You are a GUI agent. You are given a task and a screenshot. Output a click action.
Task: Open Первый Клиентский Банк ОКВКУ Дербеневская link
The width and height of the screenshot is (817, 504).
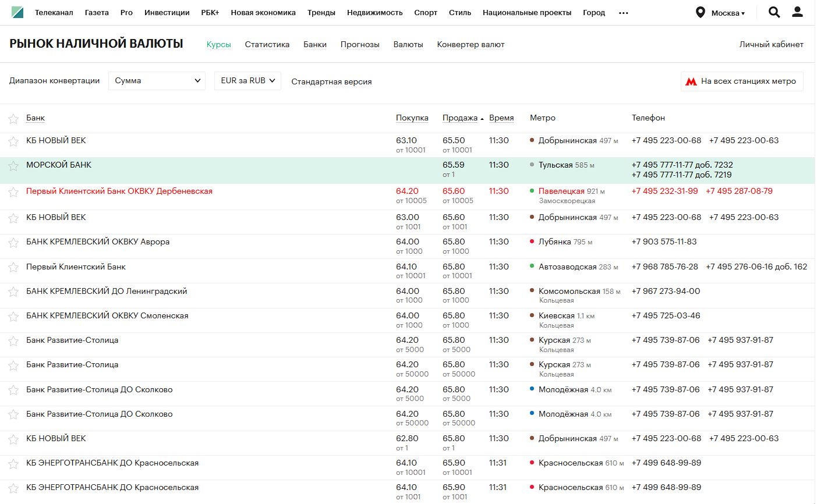click(119, 191)
